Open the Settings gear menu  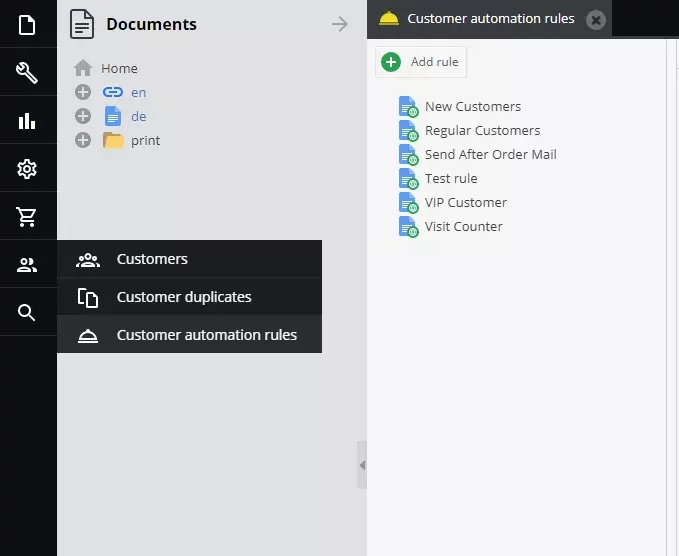pyautogui.click(x=27, y=169)
